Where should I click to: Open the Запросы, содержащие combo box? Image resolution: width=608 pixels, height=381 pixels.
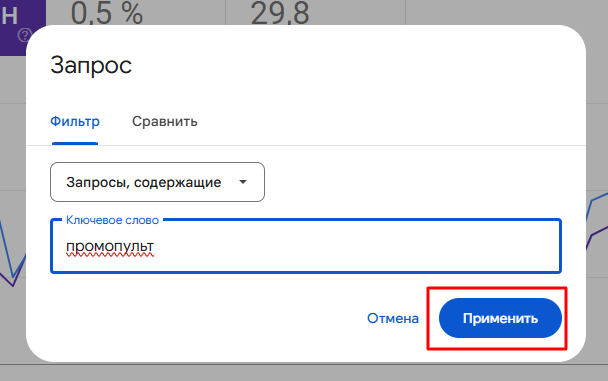pyautogui.click(x=157, y=182)
